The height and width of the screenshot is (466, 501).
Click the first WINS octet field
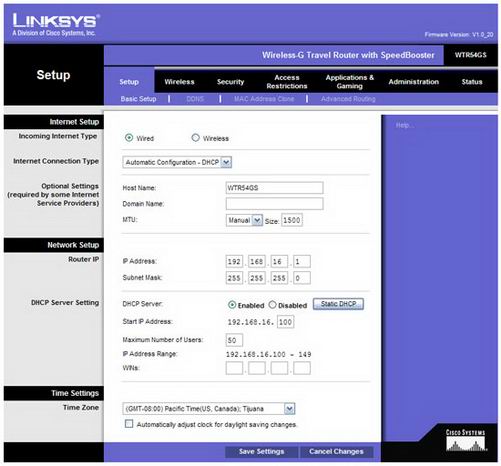tap(234, 368)
